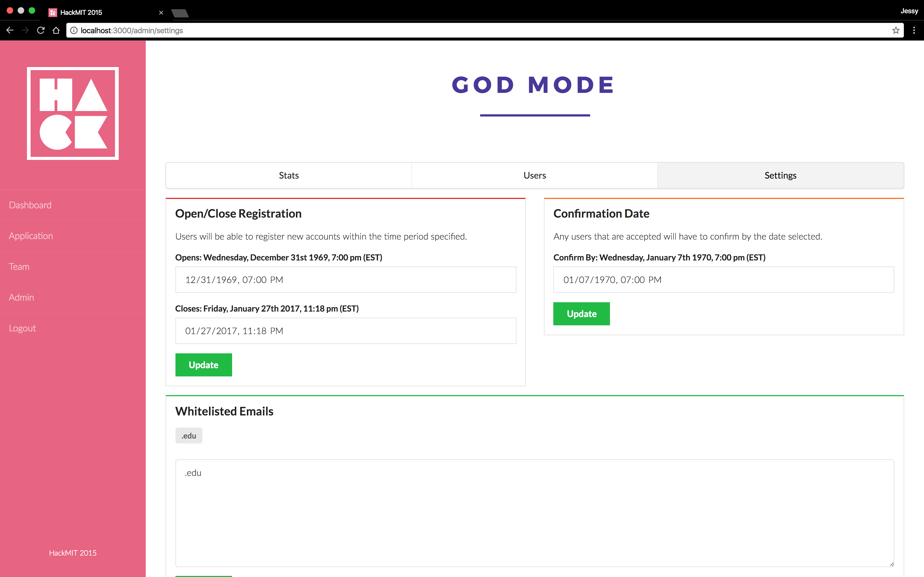
Task: Open Admin panel from sidebar
Action: [21, 297]
